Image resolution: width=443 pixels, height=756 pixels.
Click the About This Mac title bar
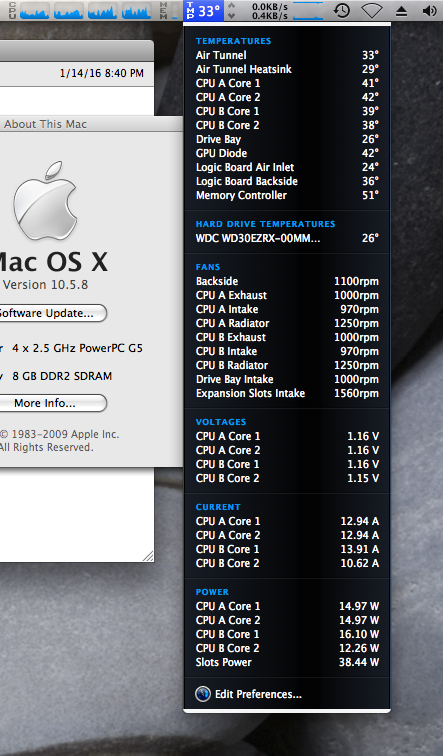click(91, 124)
